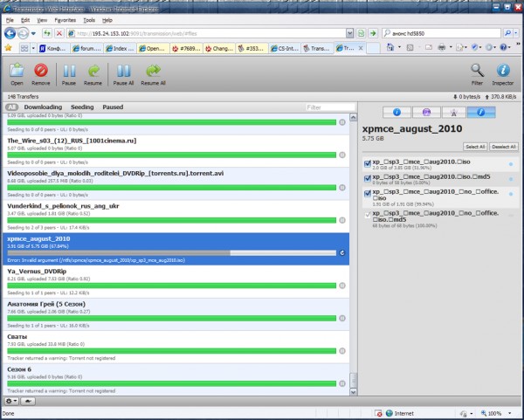Click the Анатомия Грей progress bar
524x420 pixels.
click(172, 319)
